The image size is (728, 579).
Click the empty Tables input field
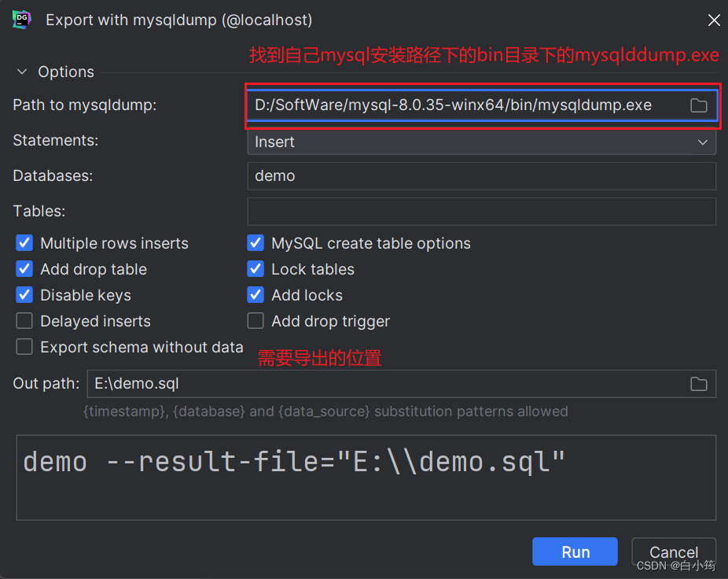pyautogui.click(x=481, y=212)
